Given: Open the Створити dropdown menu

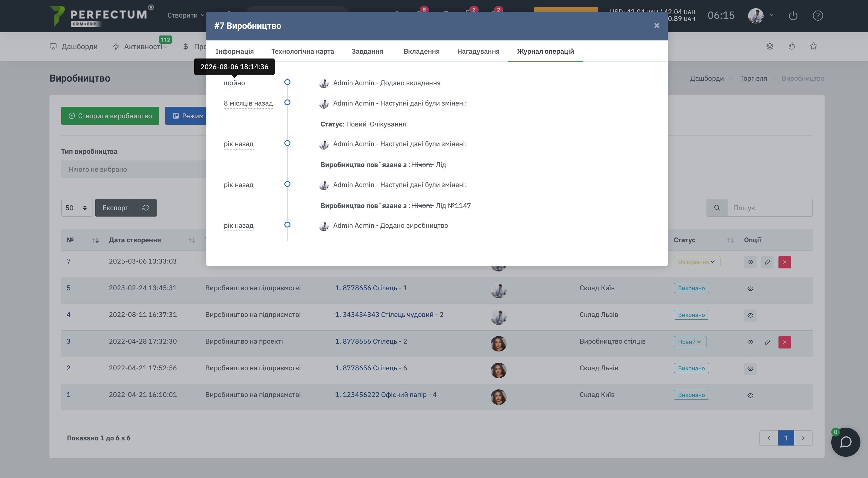Looking at the screenshot, I should (186, 15).
